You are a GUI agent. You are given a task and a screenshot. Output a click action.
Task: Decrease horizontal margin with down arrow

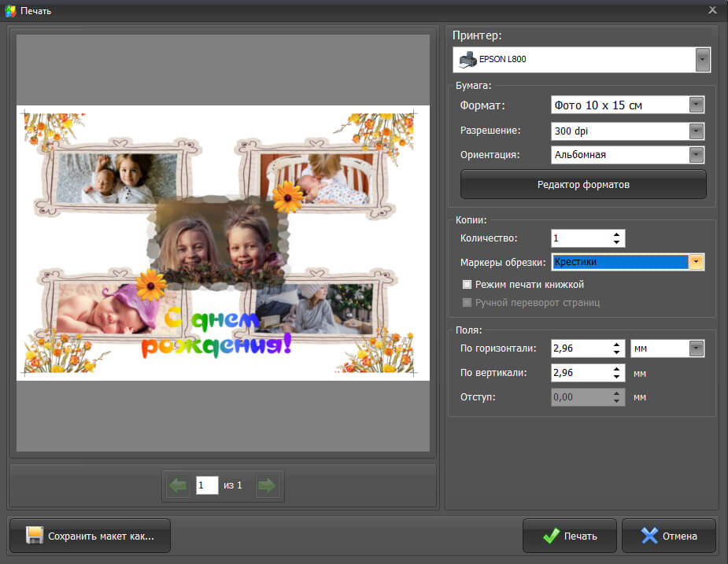[x=617, y=352]
